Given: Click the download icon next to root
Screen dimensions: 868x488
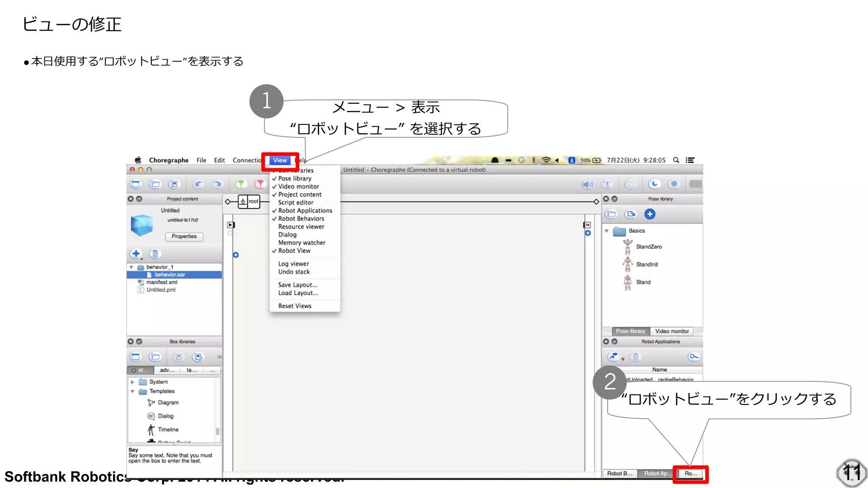Looking at the screenshot, I should coord(243,202).
